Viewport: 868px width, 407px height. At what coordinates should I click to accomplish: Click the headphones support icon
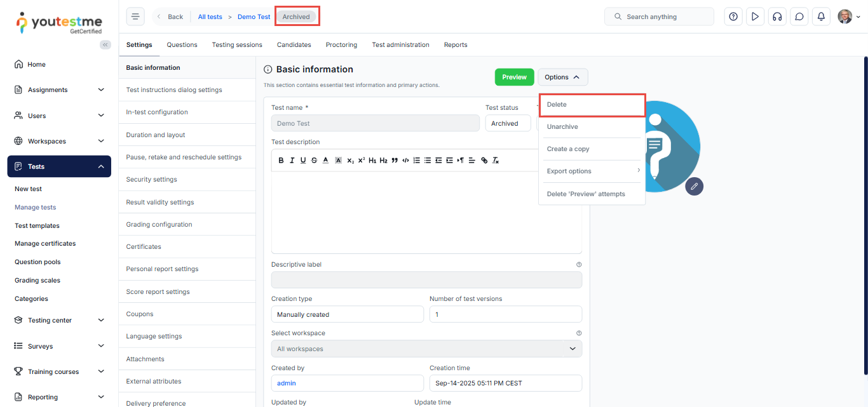click(x=777, y=17)
